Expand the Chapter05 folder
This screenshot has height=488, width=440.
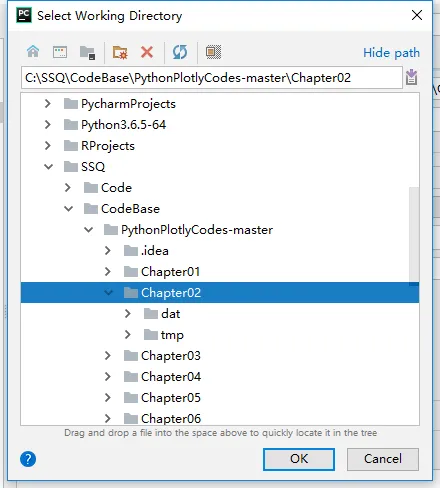click(108, 398)
